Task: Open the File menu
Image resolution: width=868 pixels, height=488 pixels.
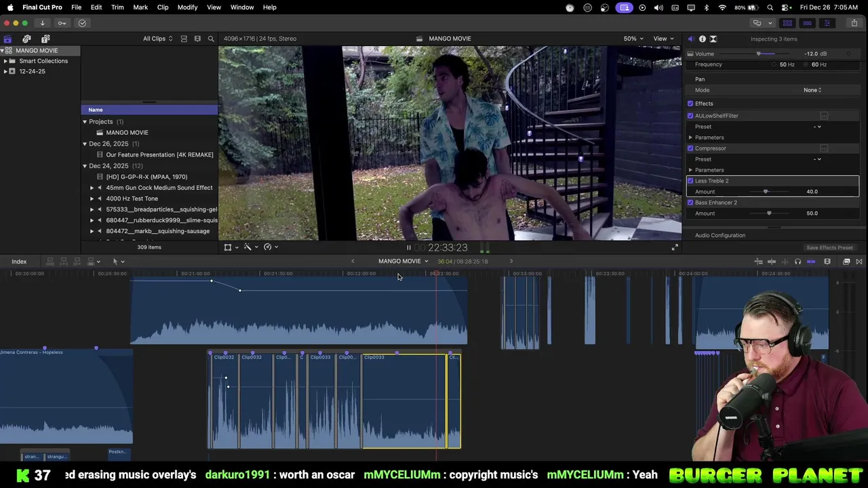Action: click(x=77, y=7)
